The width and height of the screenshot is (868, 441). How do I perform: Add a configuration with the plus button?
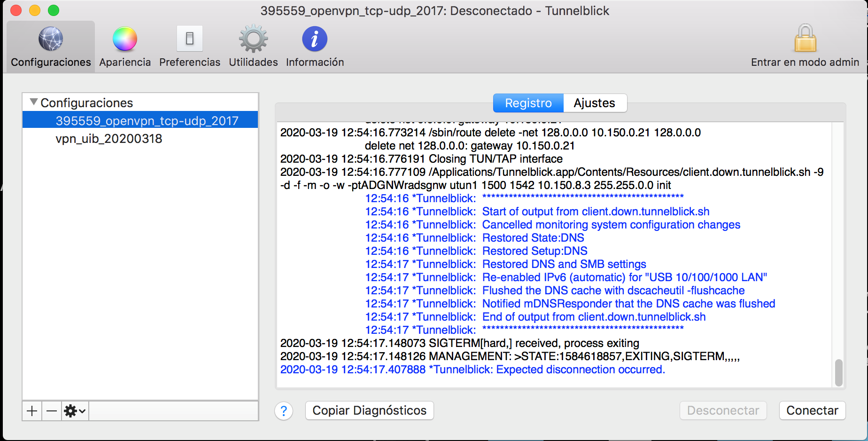[32, 411]
